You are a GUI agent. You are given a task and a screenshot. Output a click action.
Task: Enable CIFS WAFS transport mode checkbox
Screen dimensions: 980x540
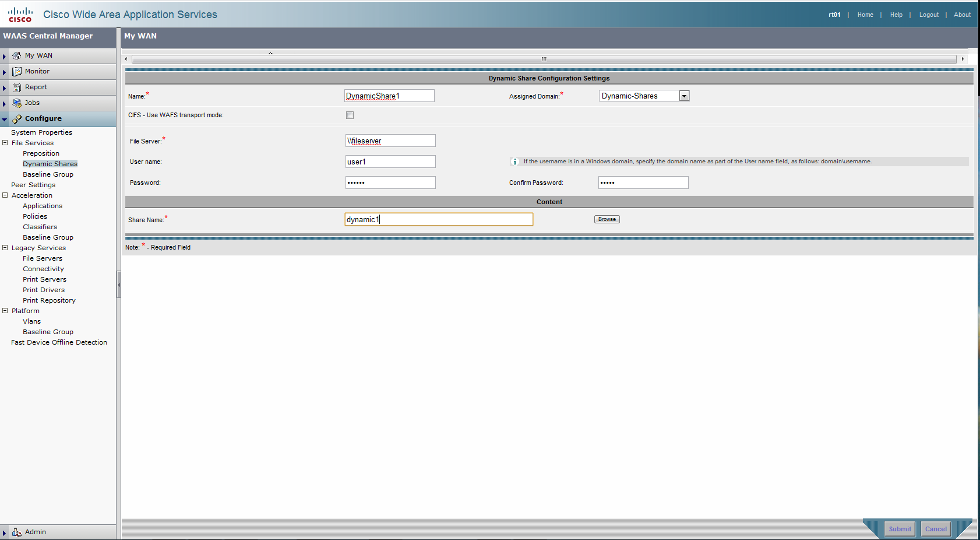click(350, 115)
